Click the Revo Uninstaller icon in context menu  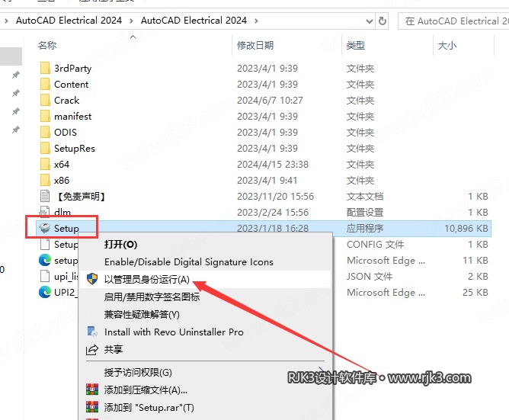[x=92, y=332]
